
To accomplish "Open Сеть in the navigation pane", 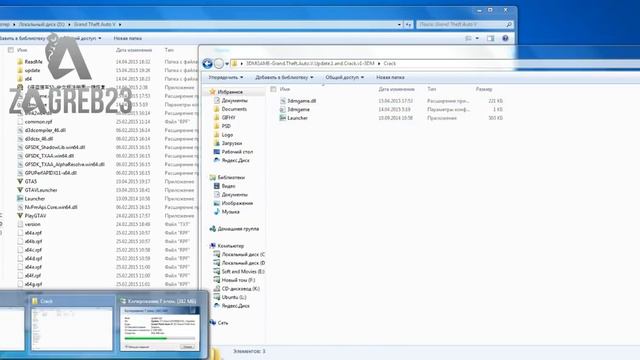I will (223, 323).
